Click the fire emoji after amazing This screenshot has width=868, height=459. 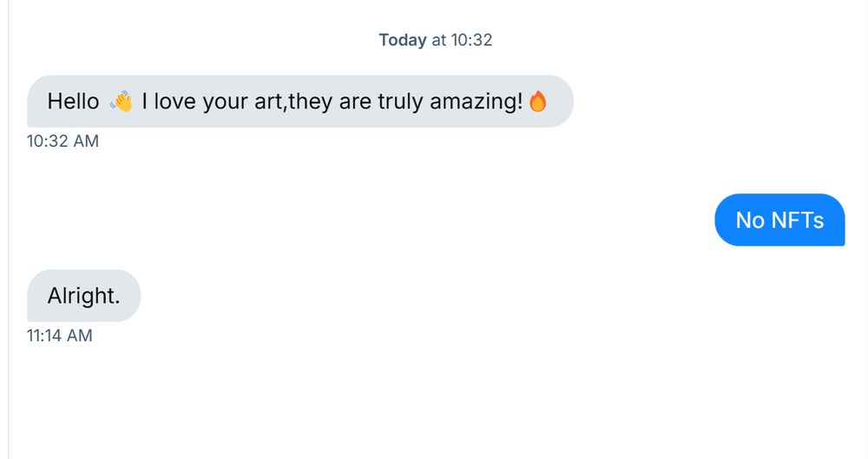(537, 102)
